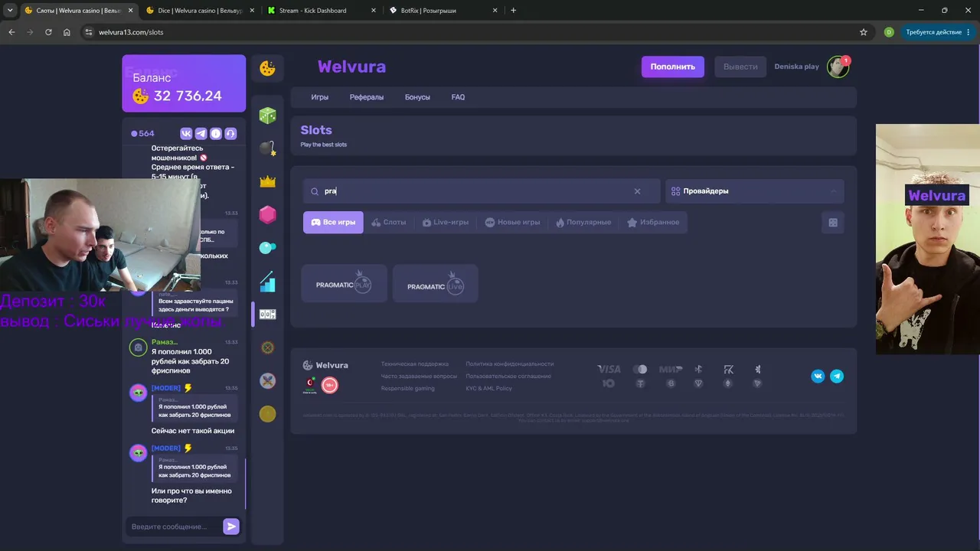The image size is (980, 551).
Task: Open Responsible gaming footer link
Action: point(408,388)
